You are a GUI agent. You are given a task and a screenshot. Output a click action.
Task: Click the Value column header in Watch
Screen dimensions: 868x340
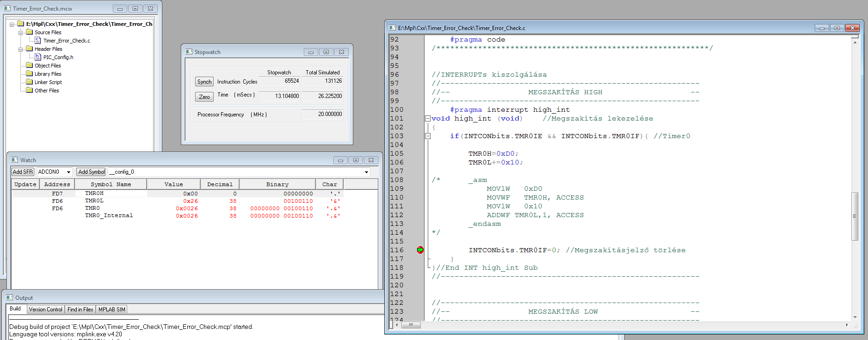point(173,184)
